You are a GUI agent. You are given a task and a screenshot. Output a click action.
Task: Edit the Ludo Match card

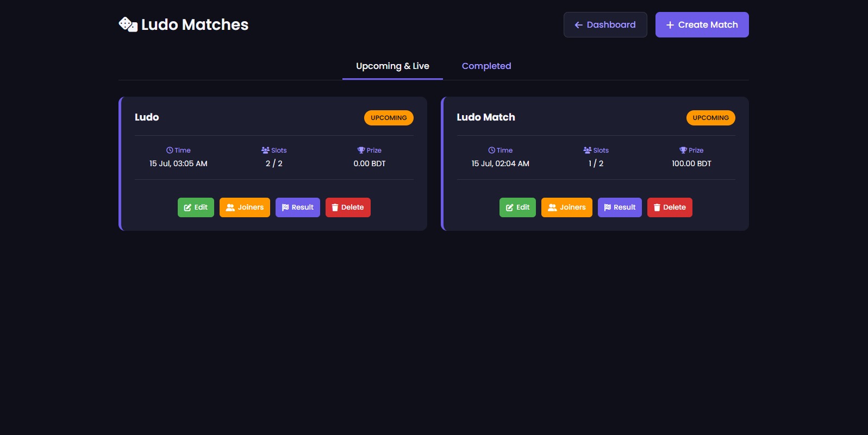[517, 207]
